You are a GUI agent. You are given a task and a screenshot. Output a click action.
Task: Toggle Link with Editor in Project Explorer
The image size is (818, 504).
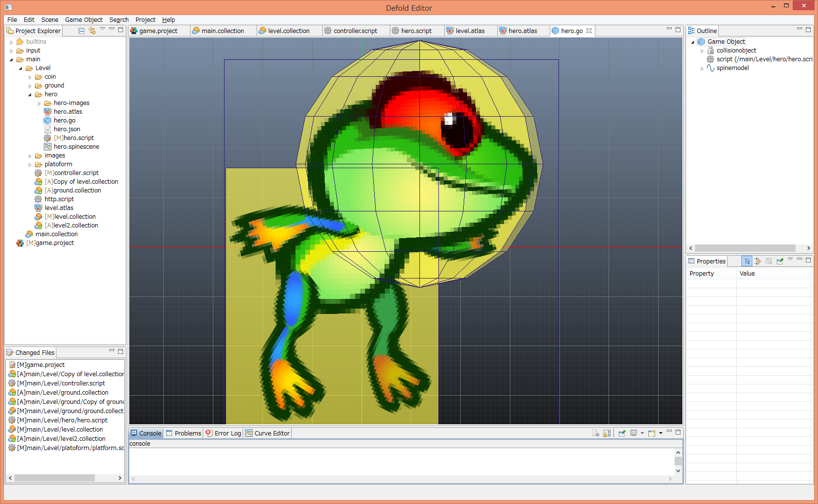click(x=92, y=31)
